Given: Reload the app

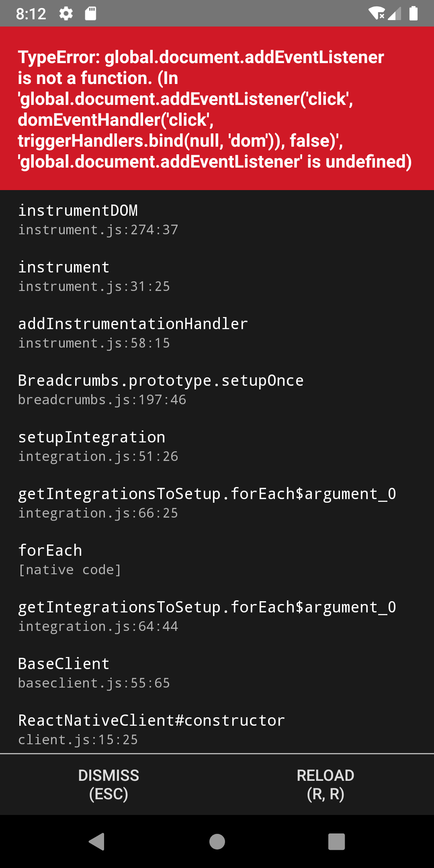Looking at the screenshot, I should 325,784.
